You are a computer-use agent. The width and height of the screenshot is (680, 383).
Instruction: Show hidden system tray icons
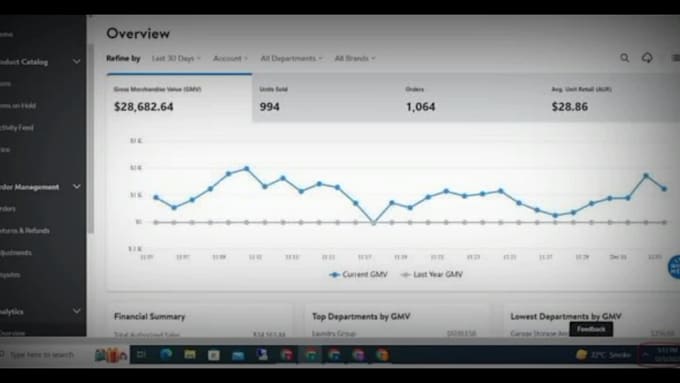645,355
